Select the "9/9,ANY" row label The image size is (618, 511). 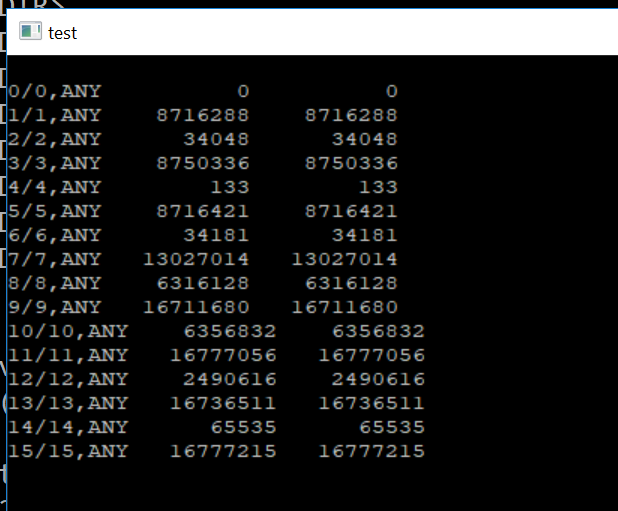coord(55,308)
